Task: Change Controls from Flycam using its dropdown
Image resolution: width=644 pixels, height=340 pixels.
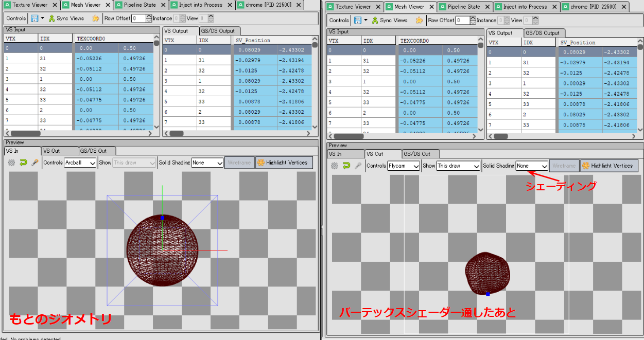Action: click(403, 166)
